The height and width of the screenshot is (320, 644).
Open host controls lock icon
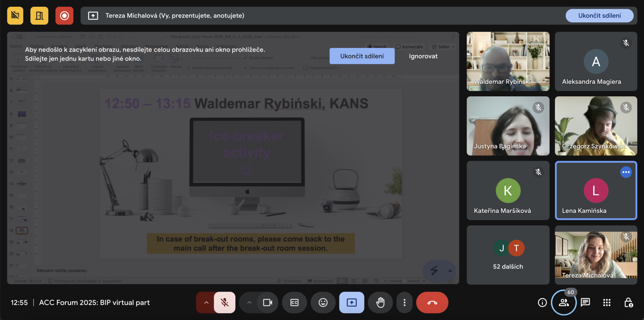tap(628, 303)
